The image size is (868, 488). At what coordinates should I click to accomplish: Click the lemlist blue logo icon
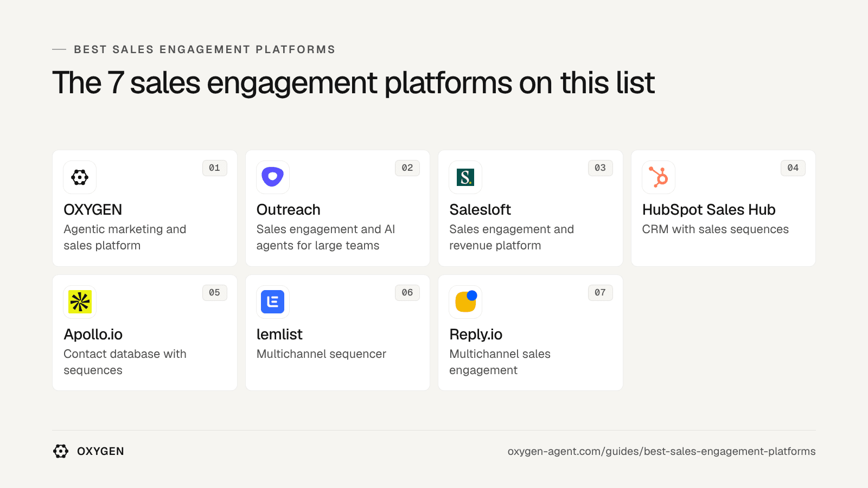(x=273, y=302)
